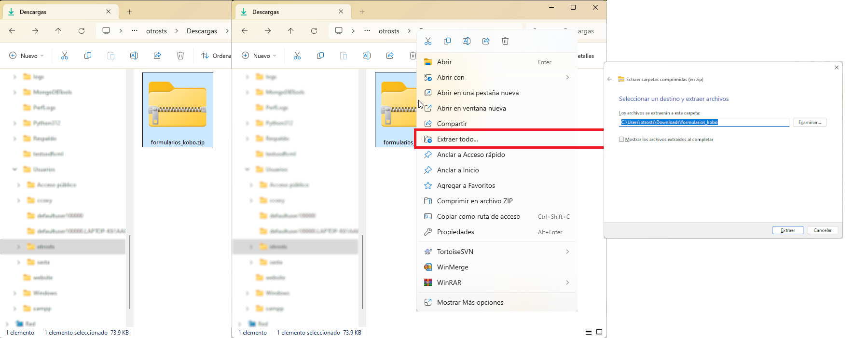The height and width of the screenshot is (338, 868).
Task: Go back in the first Explorer window
Action: pyautogui.click(x=12, y=31)
